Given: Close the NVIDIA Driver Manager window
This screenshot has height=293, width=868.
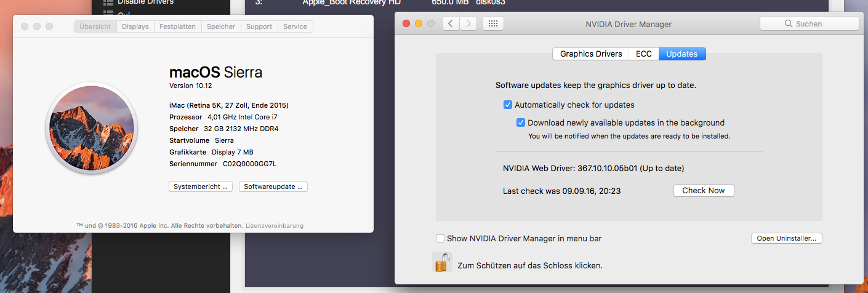Looking at the screenshot, I should click(406, 24).
